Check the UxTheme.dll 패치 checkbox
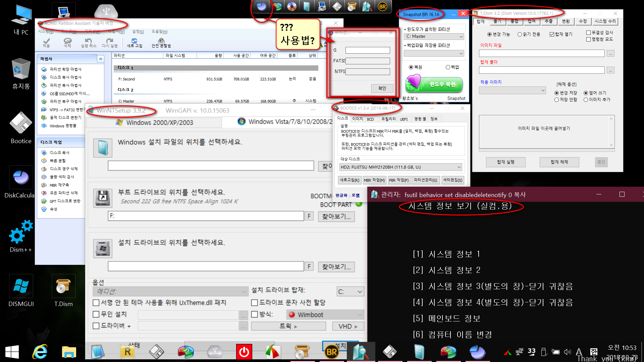Screen dimensions: 644x362 pyautogui.click(x=96, y=303)
